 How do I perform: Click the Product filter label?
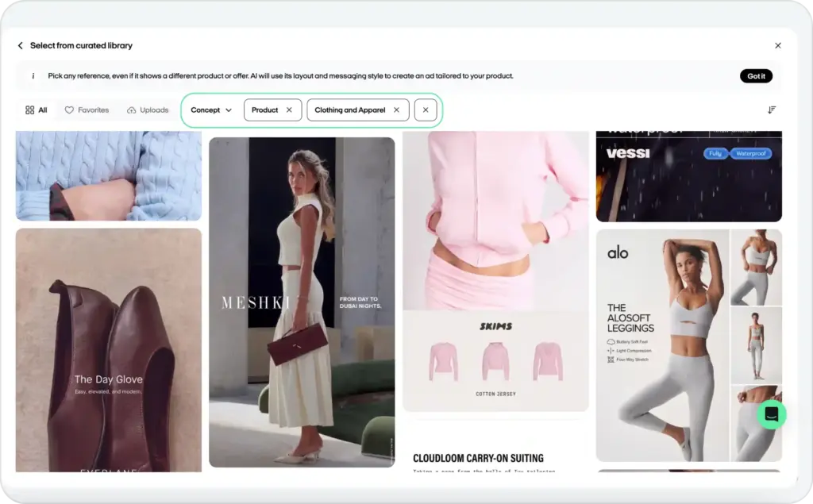[x=265, y=110]
